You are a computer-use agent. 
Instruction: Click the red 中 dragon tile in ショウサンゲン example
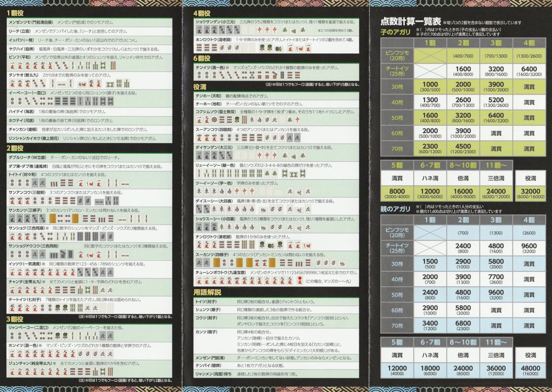(x=260, y=30)
